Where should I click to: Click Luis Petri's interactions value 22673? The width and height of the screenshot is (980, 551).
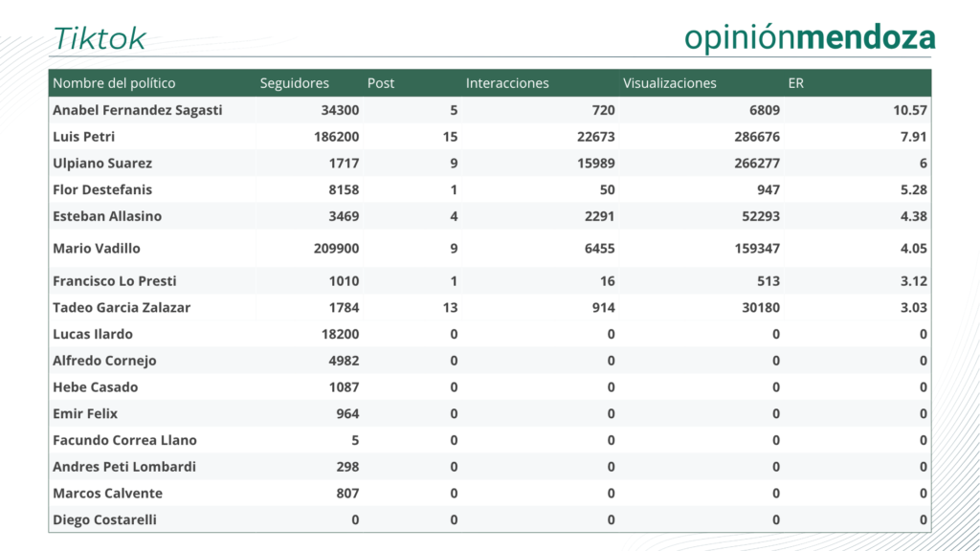(590, 137)
